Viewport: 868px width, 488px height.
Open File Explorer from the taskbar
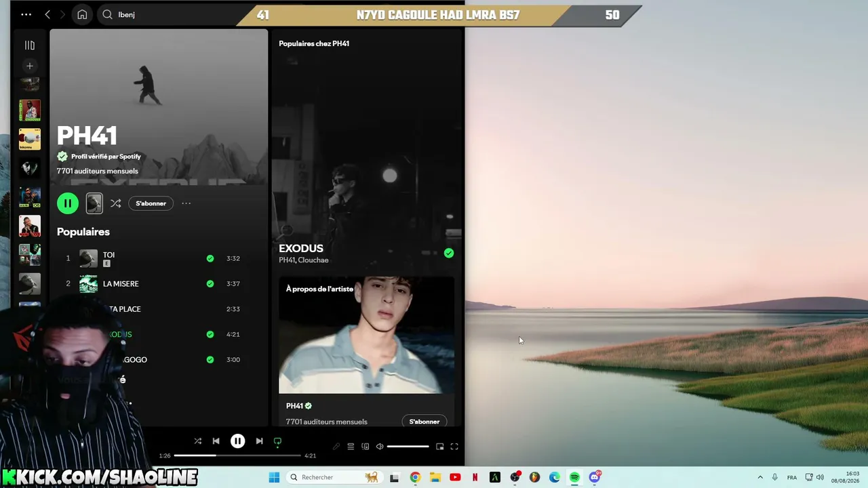435,477
